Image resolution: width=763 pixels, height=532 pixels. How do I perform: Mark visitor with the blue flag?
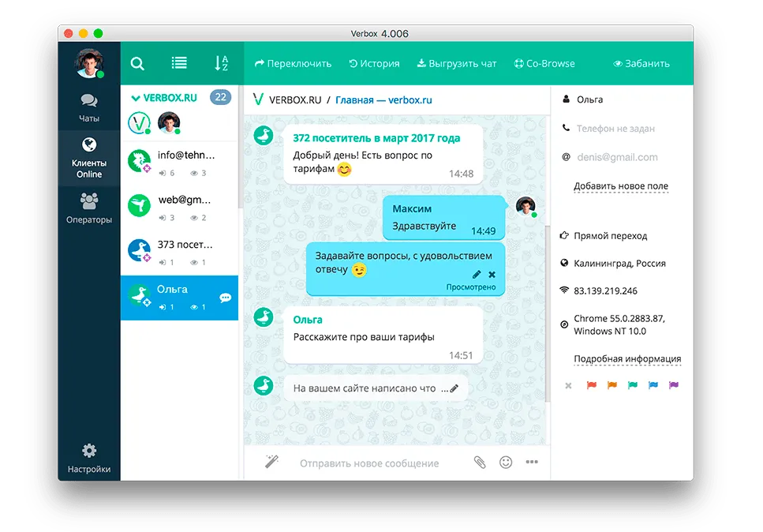[x=653, y=385]
